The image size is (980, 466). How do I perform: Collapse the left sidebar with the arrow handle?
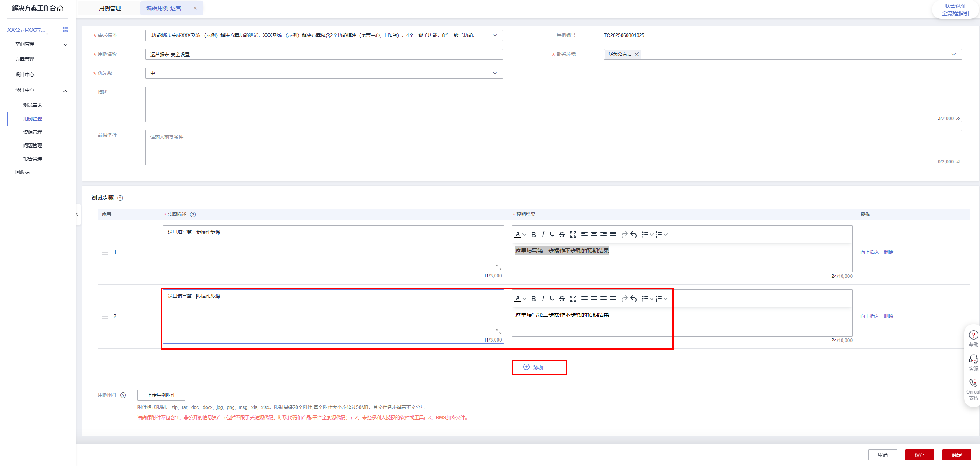[77, 215]
